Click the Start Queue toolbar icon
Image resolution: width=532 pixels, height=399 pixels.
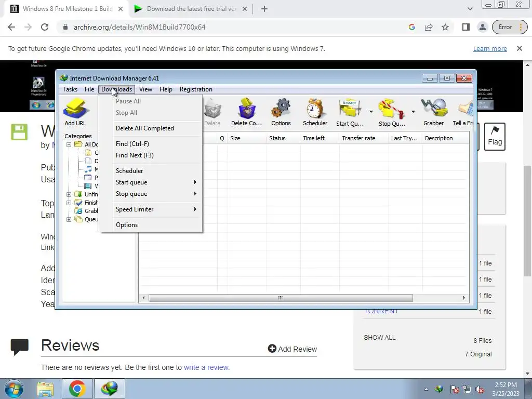click(x=350, y=112)
